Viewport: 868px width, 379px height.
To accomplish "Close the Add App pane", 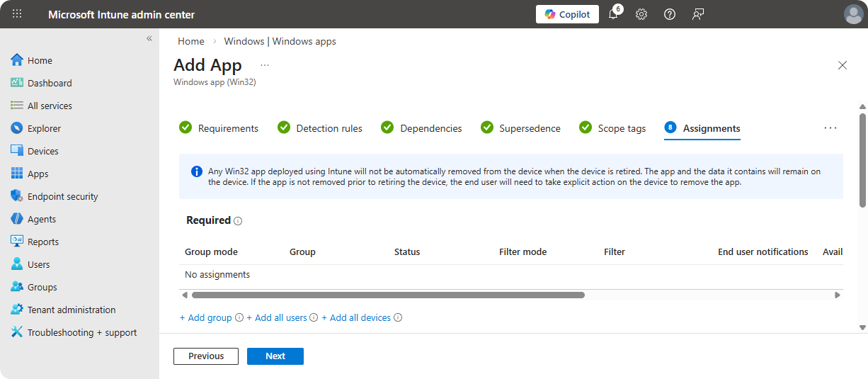I will pyautogui.click(x=843, y=65).
